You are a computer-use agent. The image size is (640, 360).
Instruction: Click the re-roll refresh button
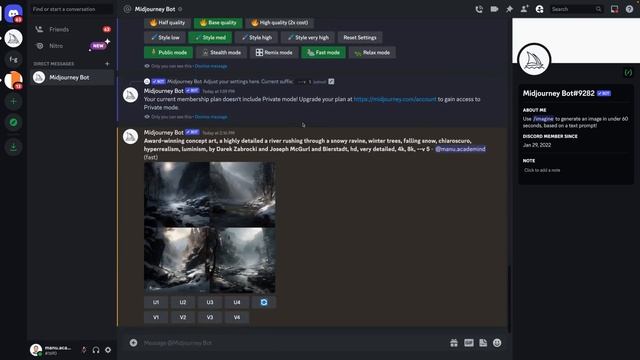click(x=264, y=302)
